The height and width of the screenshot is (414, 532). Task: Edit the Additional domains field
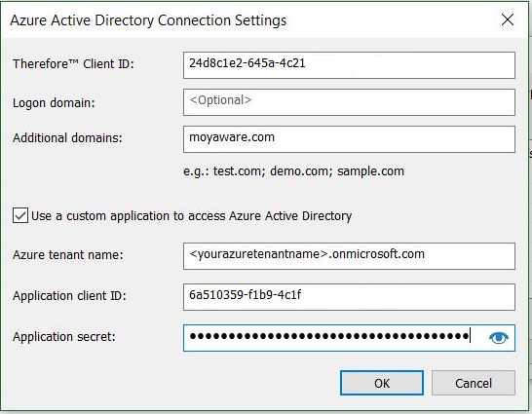click(x=349, y=139)
